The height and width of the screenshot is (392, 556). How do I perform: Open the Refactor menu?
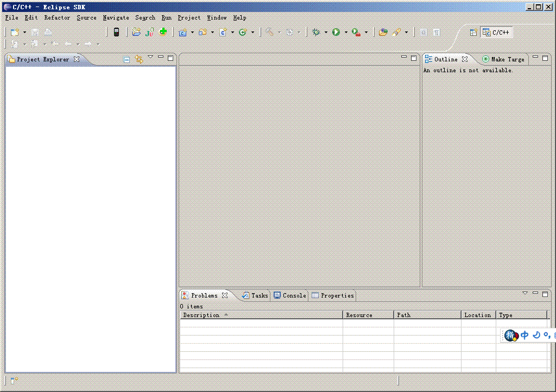(x=57, y=17)
